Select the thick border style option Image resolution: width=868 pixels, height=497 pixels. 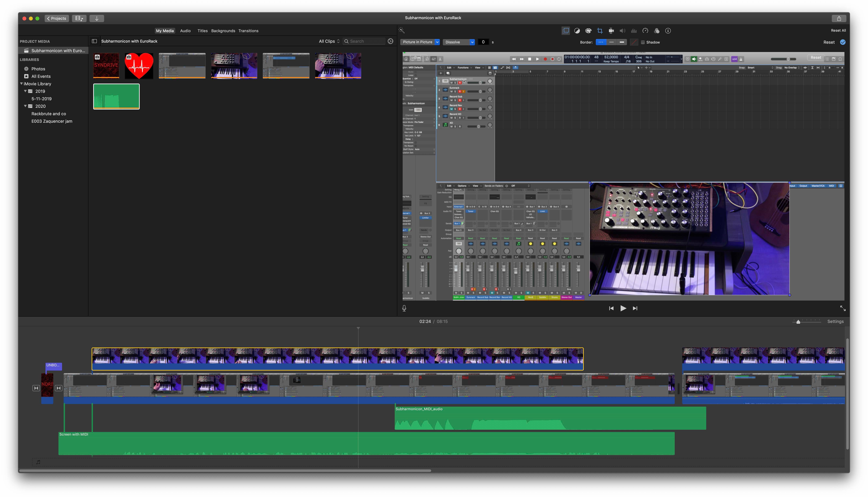pyautogui.click(x=622, y=42)
